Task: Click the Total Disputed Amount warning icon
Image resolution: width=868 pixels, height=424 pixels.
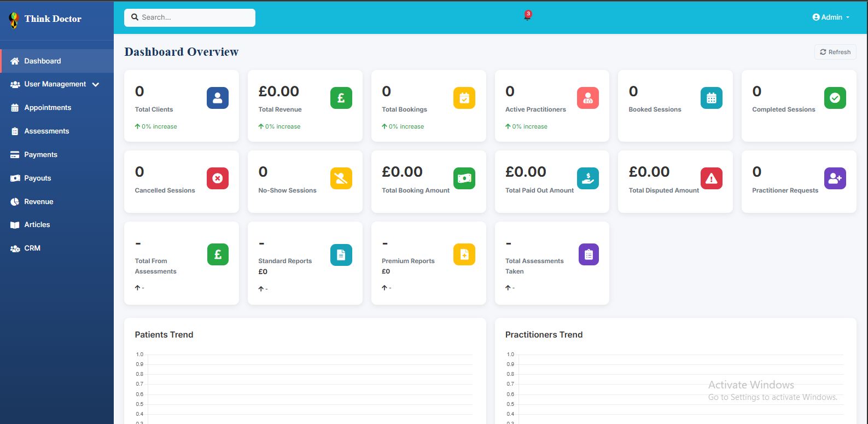Action: (x=712, y=178)
